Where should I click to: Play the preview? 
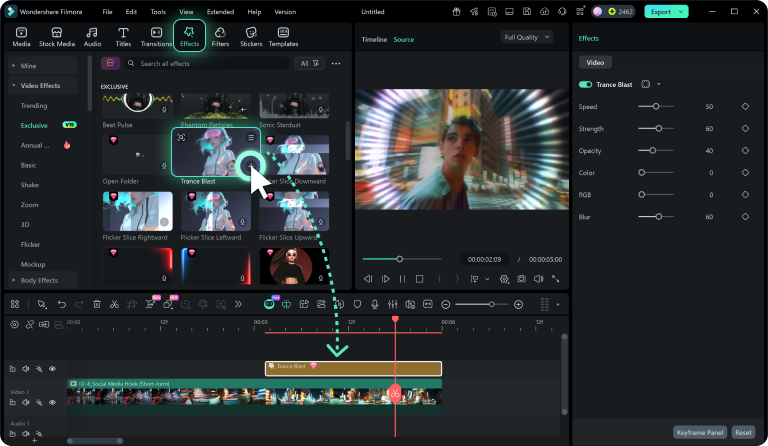coord(385,279)
